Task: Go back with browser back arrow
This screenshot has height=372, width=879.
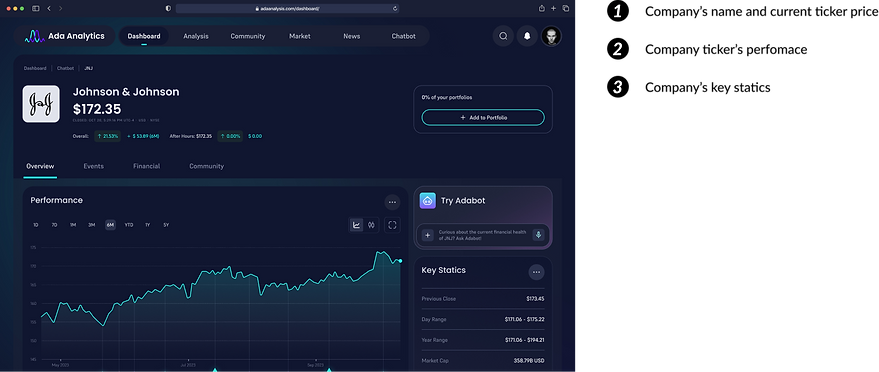Action: pyautogui.click(x=49, y=8)
